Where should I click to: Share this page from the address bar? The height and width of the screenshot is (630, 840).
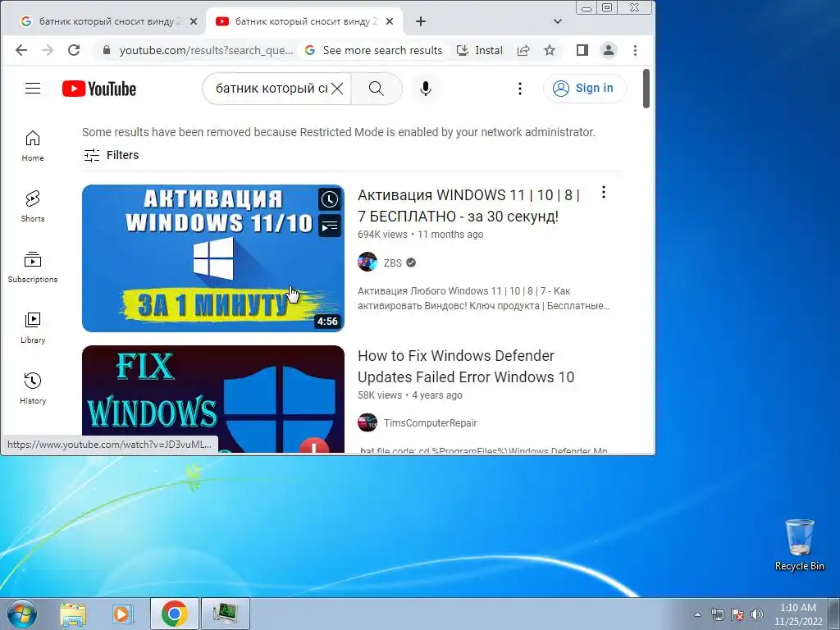pos(523,50)
